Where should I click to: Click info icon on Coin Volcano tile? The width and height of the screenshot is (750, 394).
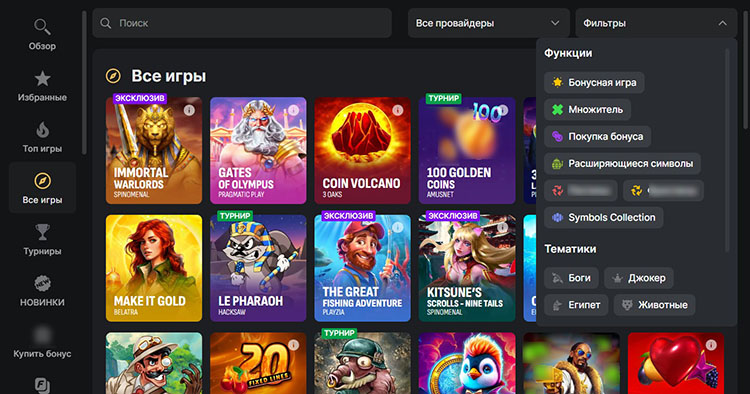tap(398, 110)
